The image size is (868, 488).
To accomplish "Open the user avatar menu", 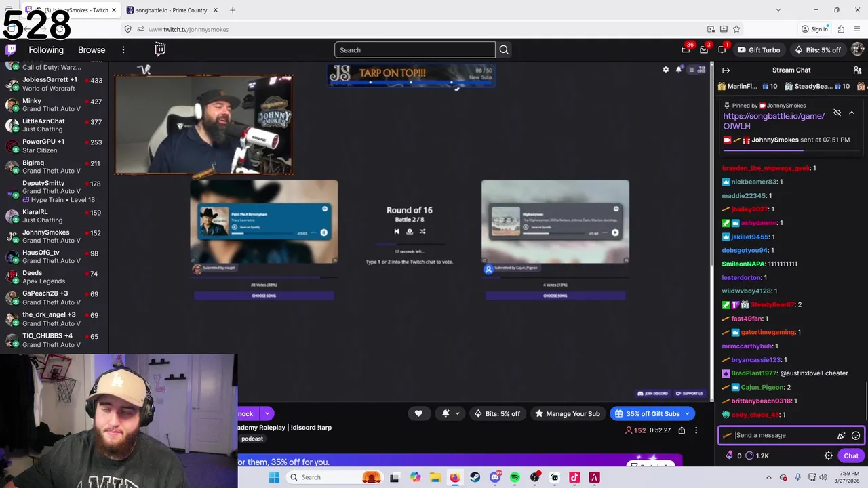I will coord(857,49).
